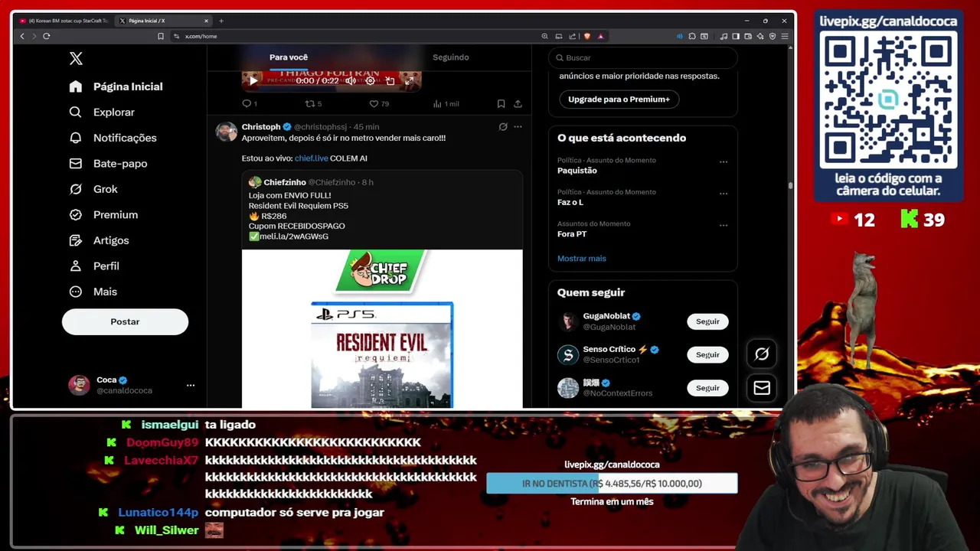Screen dimensions: 980x551
Task: Open Bate-papo messages
Action: coord(108,163)
